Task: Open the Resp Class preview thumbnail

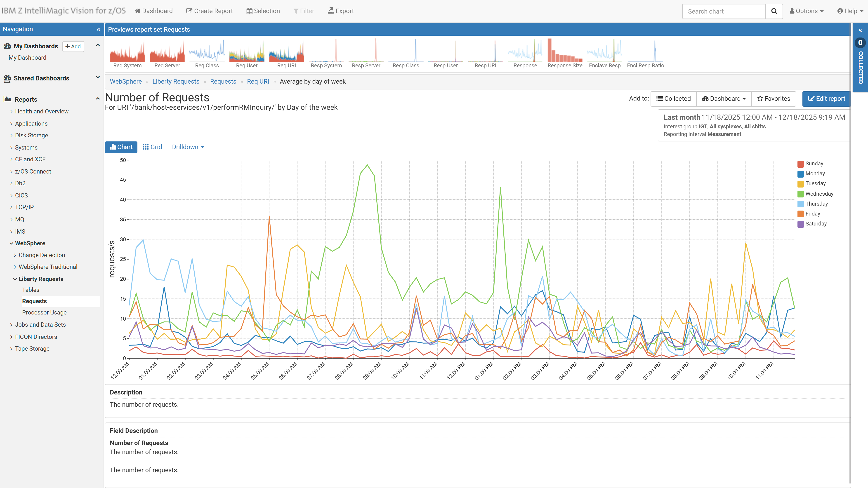Action: (x=406, y=54)
